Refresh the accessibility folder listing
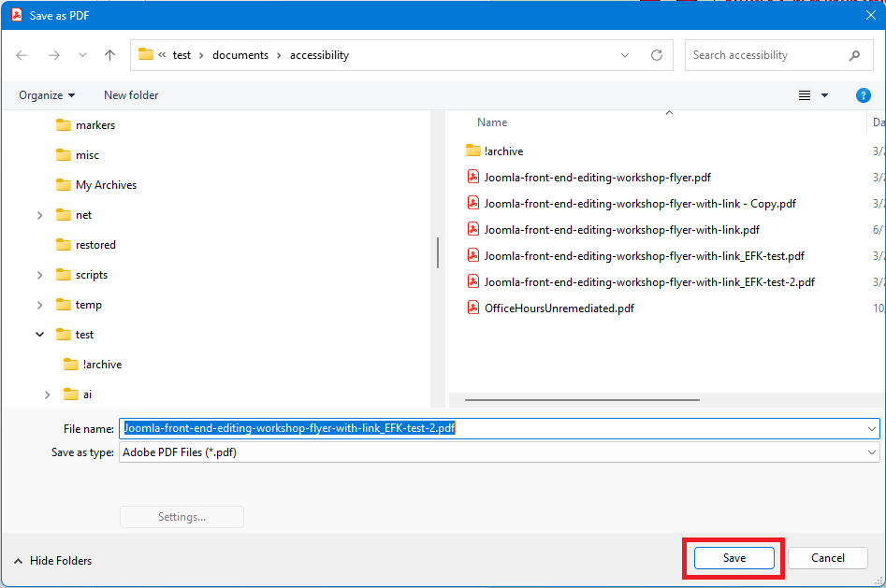Screen dimensions: 886x588 (657, 55)
